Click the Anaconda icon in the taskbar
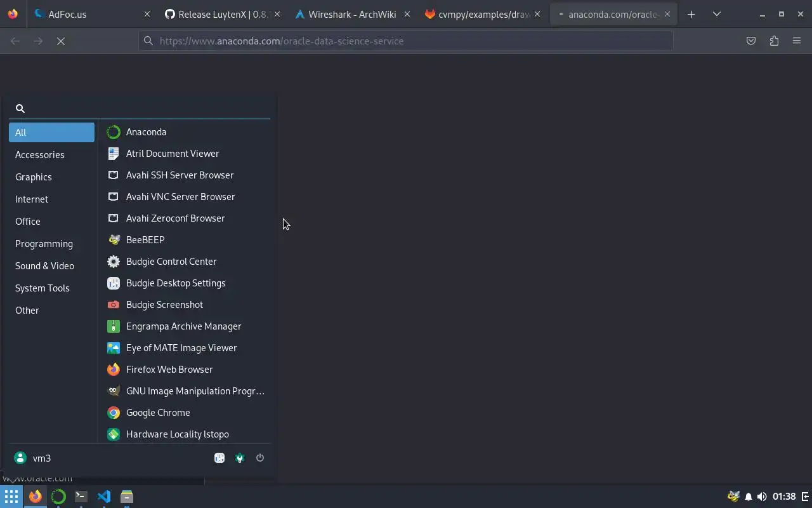 58,497
